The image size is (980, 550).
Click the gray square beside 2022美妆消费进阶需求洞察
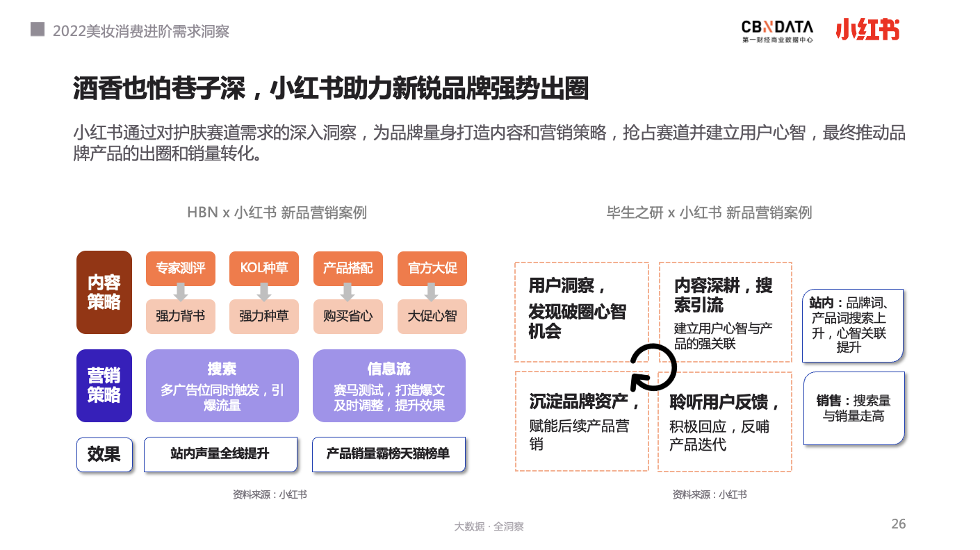click(38, 29)
